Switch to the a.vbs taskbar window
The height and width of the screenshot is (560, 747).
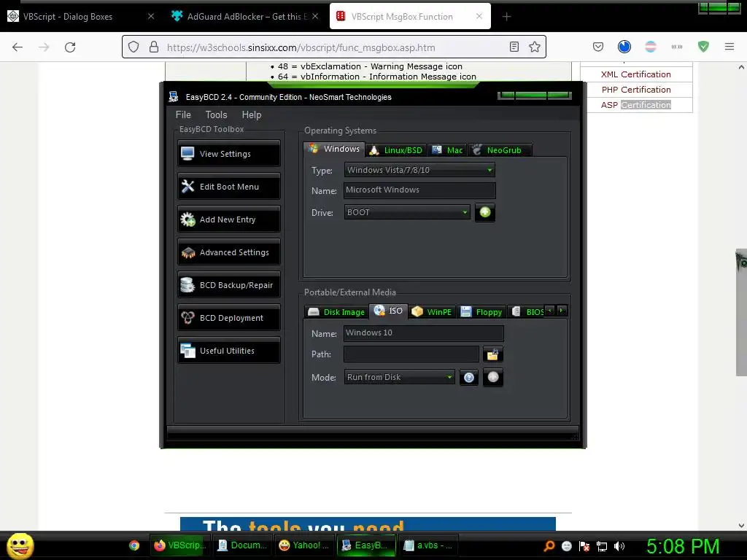(x=427, y=545)
